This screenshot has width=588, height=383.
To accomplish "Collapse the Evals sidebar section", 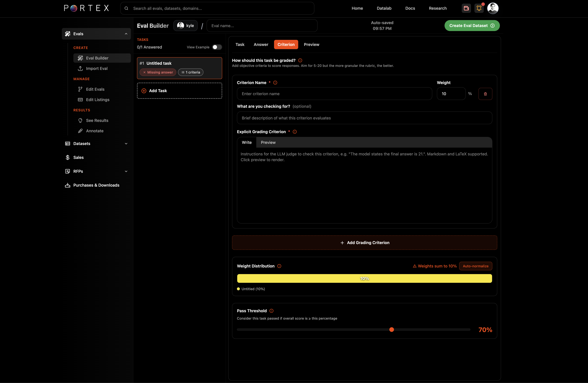I will (126, 34).
